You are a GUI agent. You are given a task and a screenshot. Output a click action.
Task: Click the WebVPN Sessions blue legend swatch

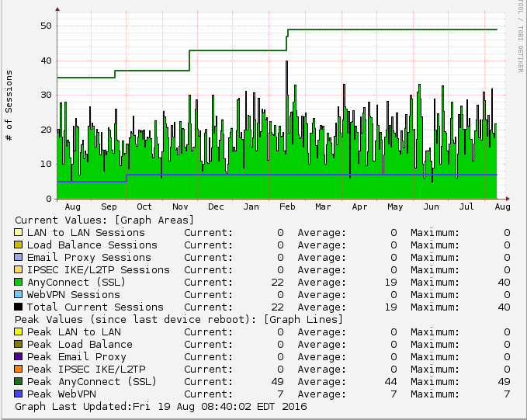tap(18, 294)
